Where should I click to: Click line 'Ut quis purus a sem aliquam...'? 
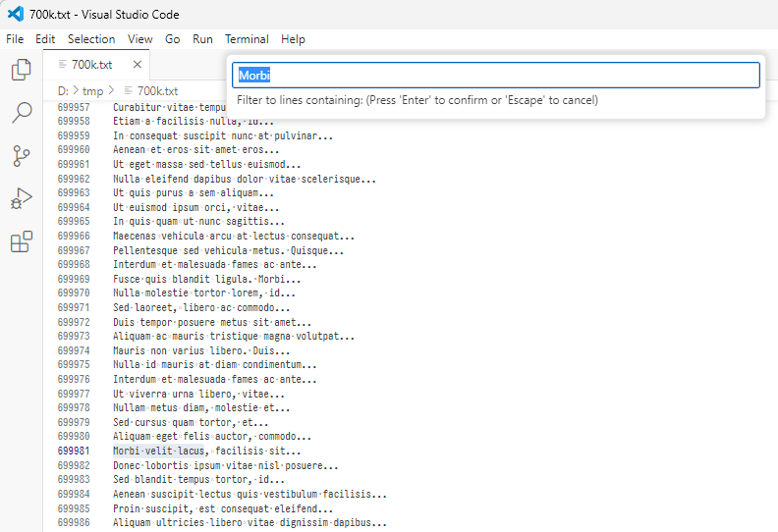[x=194, y=192]
